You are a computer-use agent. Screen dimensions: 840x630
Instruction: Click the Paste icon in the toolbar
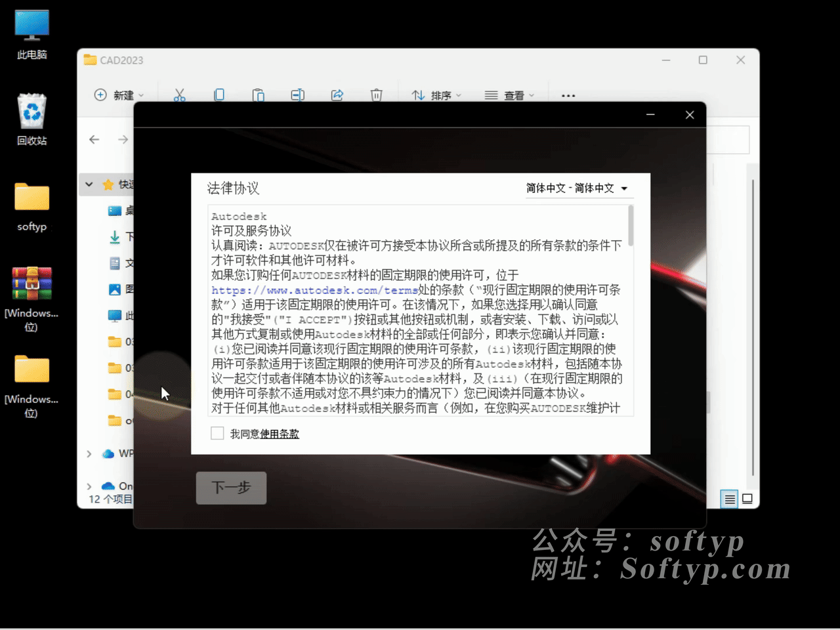click(x=258, y=95)
